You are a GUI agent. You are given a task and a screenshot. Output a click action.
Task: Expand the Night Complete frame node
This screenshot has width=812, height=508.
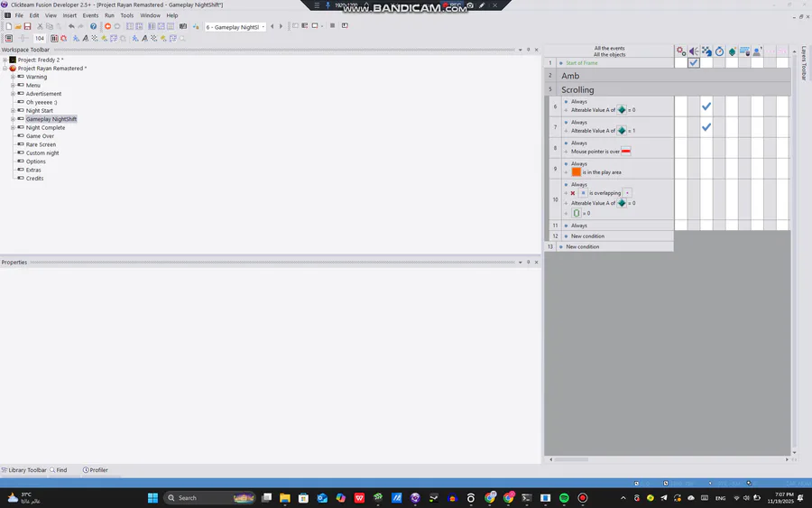click(x=13, y=128)
